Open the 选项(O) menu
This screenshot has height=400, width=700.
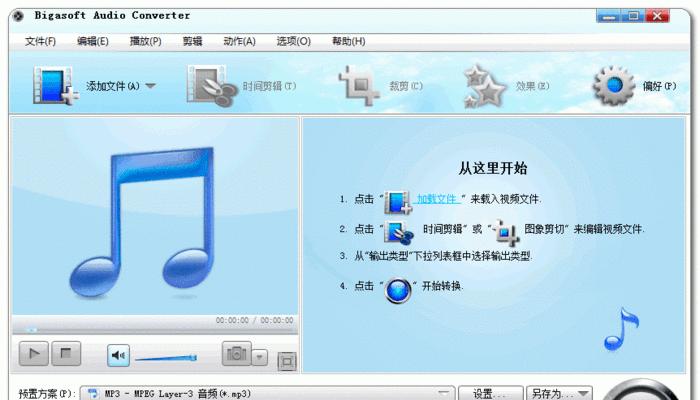[293, 42]
